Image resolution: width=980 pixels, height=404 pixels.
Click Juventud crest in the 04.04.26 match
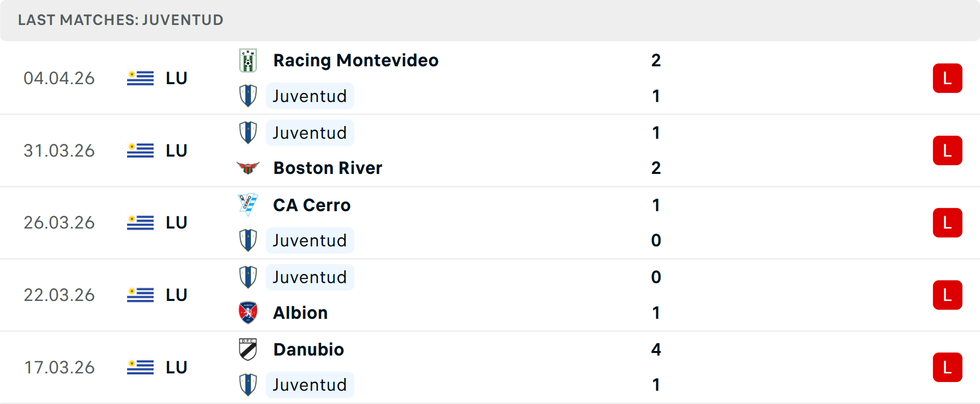pos(248,96)
